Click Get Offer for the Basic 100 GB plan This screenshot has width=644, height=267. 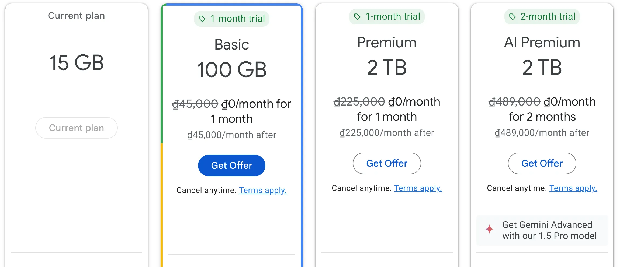[x=231, y=165]
